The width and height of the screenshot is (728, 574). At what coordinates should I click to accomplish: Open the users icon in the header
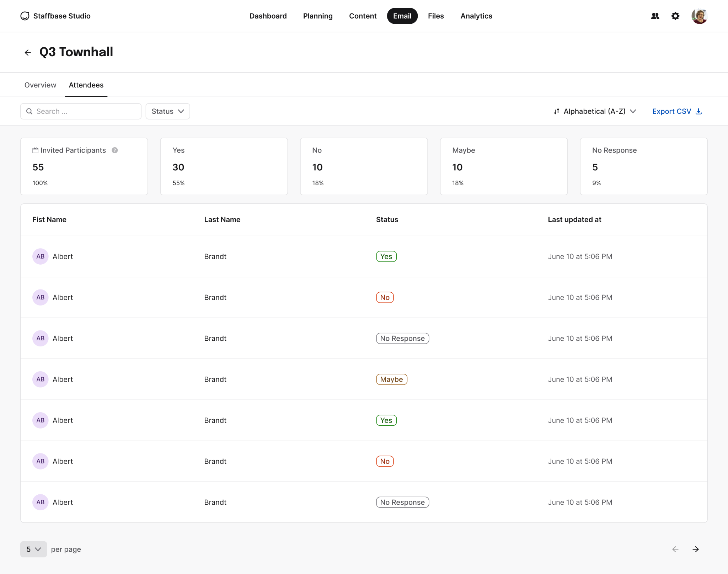pos(655,16)
